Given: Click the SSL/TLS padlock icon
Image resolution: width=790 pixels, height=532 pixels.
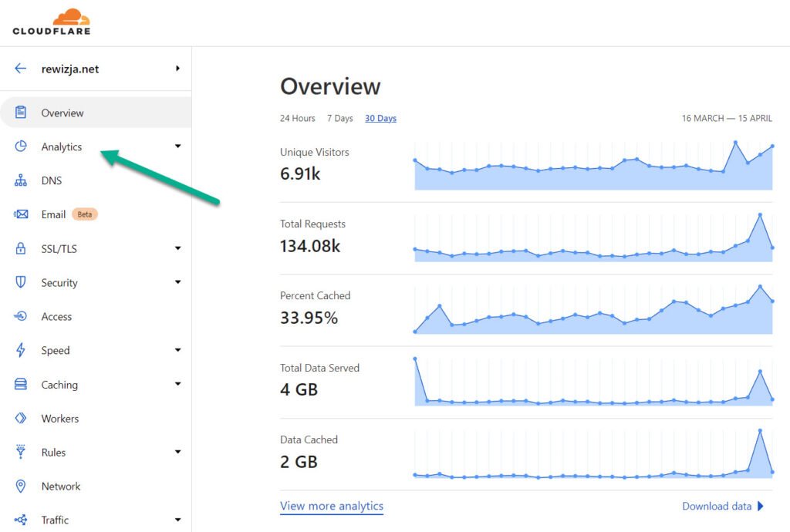Looking at the screenshot, I should [x=21, y=248].
